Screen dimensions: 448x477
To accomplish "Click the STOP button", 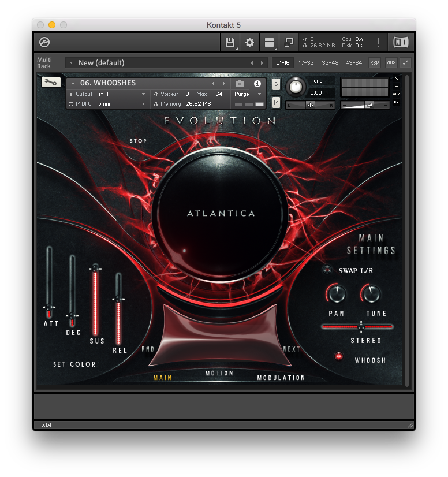I will click(x=138, y=141).
